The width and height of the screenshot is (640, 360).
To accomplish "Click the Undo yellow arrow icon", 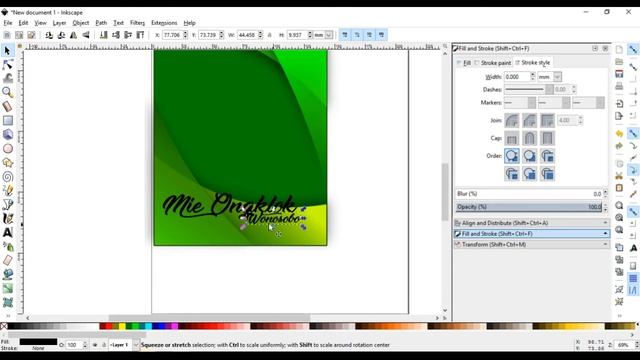I will 619,133.
